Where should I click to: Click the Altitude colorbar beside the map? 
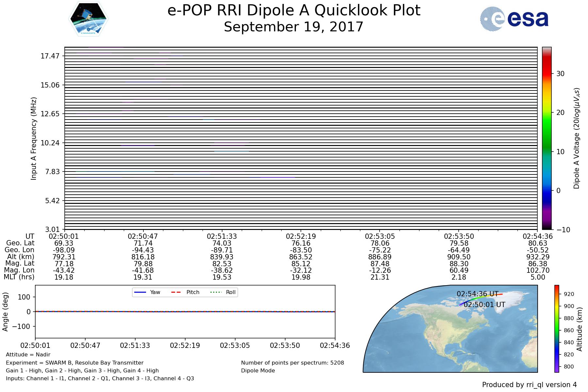pos(557,328)
